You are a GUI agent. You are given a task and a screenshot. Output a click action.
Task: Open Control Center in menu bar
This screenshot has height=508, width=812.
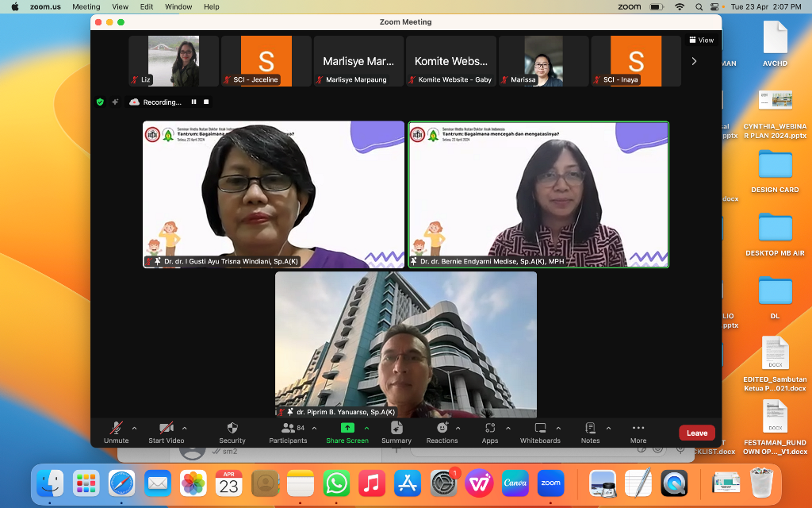pos(714,6)
